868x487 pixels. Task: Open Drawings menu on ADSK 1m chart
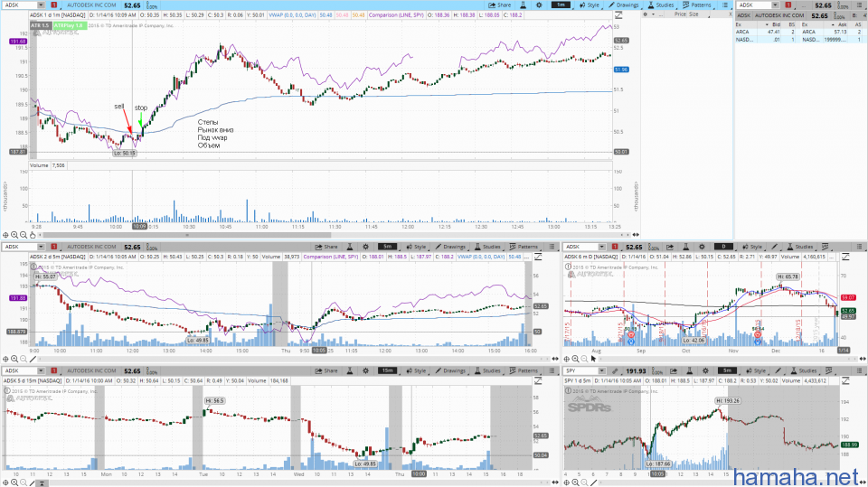(624, 5)
